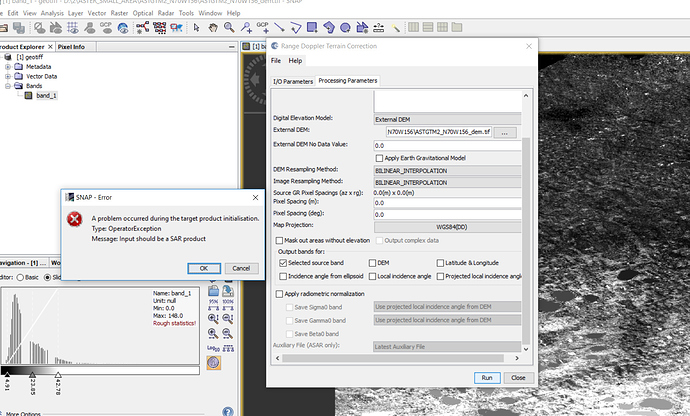Open the File menu in Terrain Correction dialog

coord(276,61)
